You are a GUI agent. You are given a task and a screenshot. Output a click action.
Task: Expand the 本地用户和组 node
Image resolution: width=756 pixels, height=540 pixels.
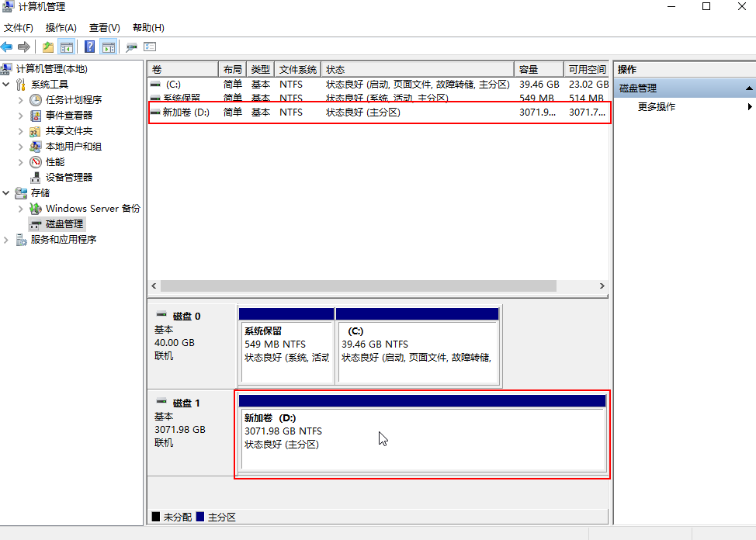coord(20,147)
